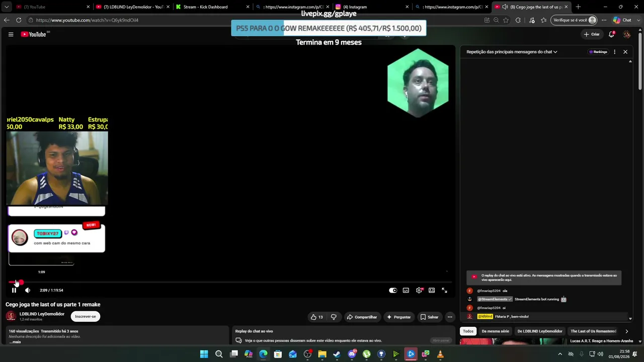The image size is (644, 362).
Task: Open the Windows Start menu
Action: pyautogui.click(x=204, y=354)
